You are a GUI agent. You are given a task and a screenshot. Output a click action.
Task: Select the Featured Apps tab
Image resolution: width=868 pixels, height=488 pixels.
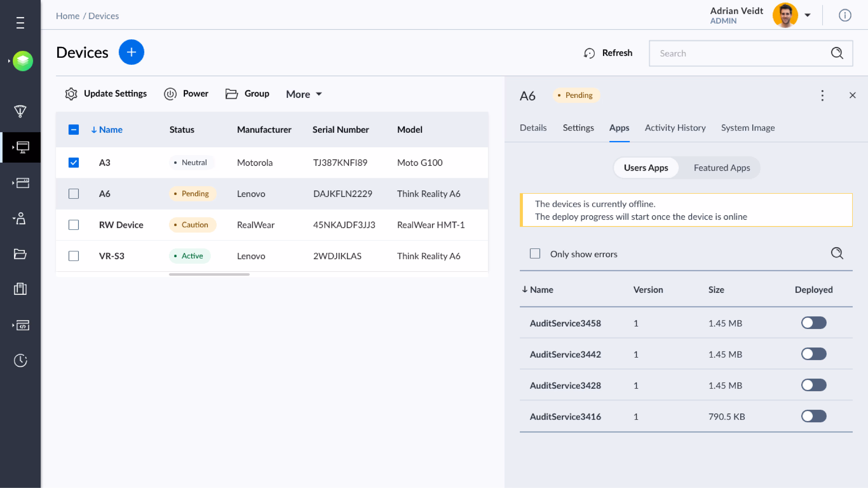point(721,168)
